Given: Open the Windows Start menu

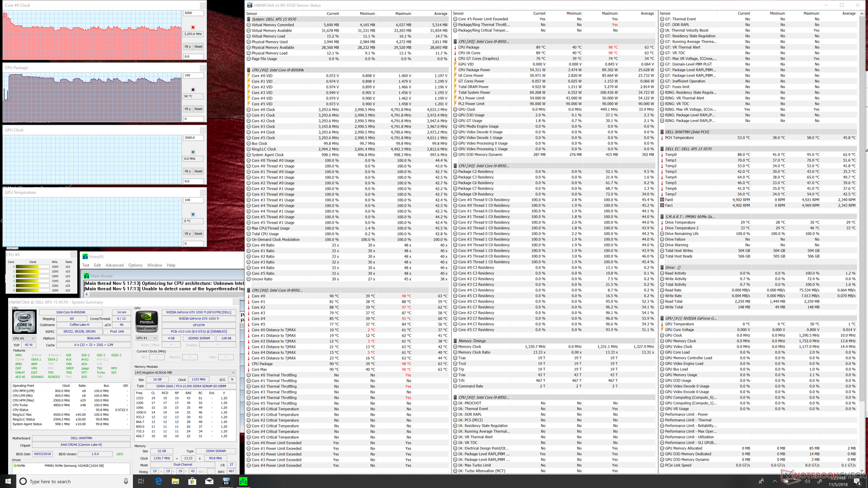Looking at the screenshot, I should click(x=8, y=481).
